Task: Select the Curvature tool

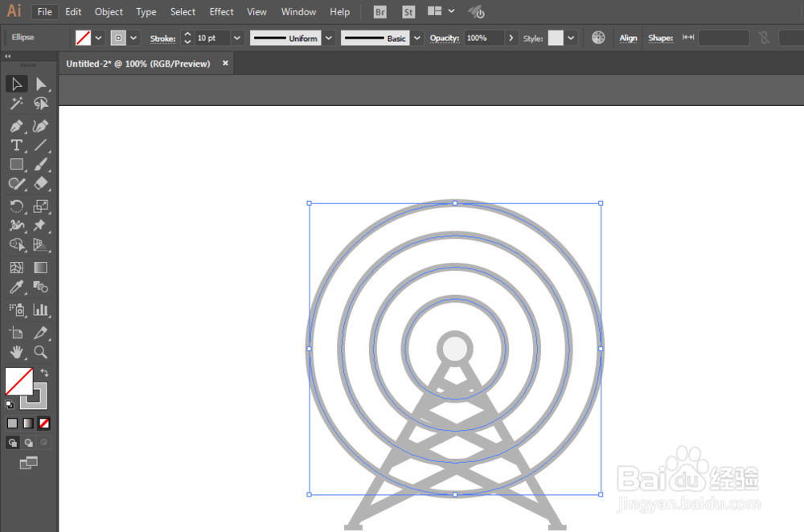Action: (x=40, y=125)
